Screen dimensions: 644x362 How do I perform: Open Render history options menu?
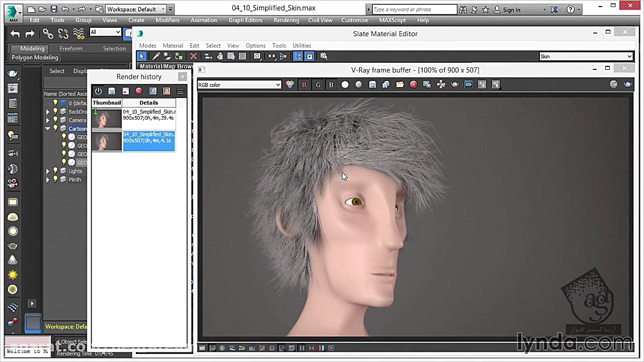180,91
